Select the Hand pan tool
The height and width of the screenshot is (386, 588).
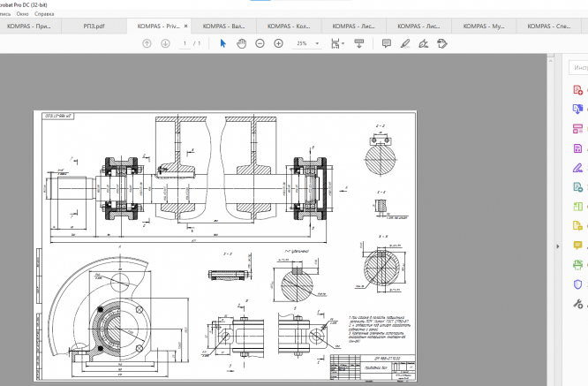pos(242,43)
